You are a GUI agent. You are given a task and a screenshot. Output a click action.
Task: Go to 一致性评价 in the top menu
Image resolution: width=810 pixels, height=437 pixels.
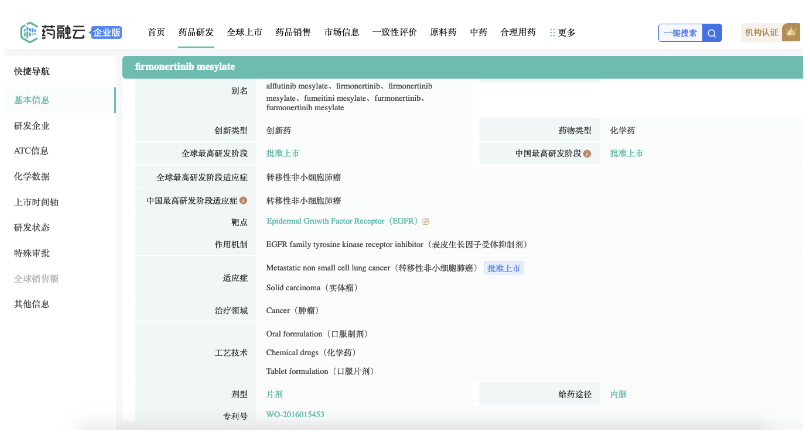[394, 33]
